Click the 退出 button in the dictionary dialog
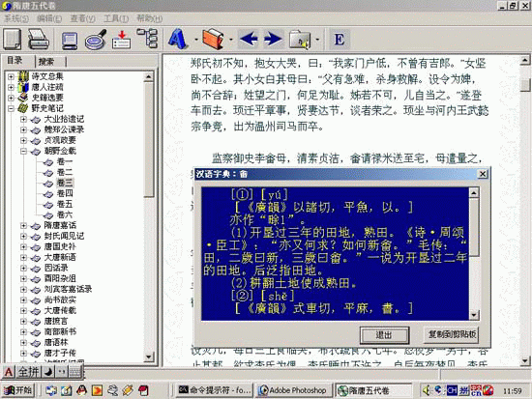The width and height of the screenshot is (532, 399). pyautogui.click(x=384, y=335)
